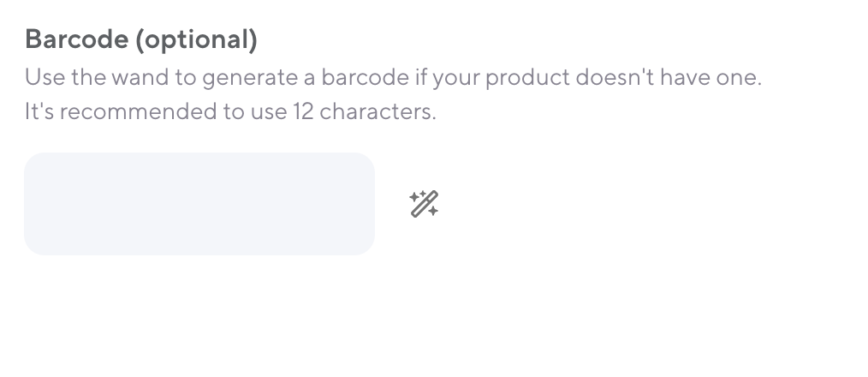
Task: Select the sparkle wand icon
Action: coord(424,204)
